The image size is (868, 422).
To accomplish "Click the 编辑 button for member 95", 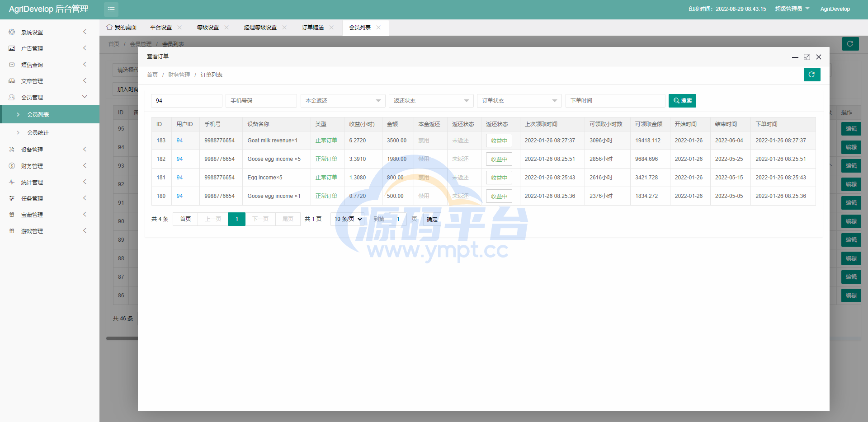I will [851, 129].
